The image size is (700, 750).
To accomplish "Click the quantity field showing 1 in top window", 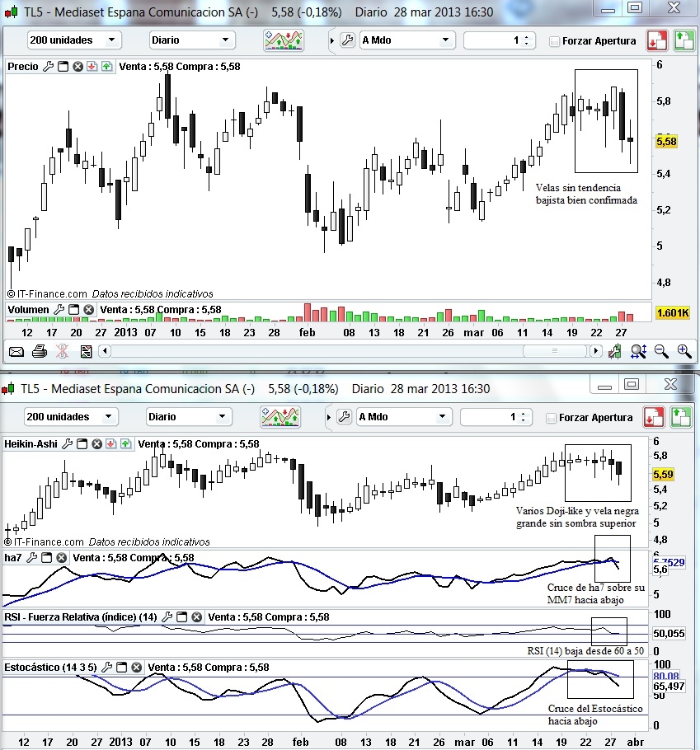I will pyautogui.click(x=493, y=40).
